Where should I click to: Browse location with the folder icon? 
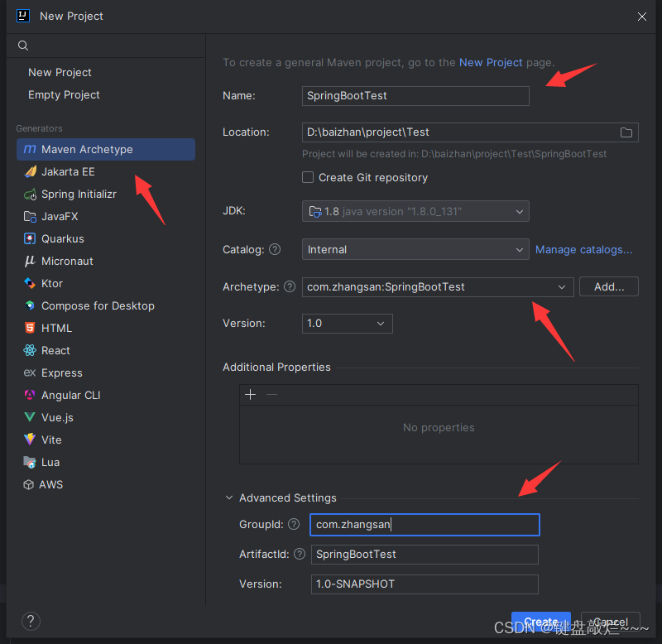point(626,132)
